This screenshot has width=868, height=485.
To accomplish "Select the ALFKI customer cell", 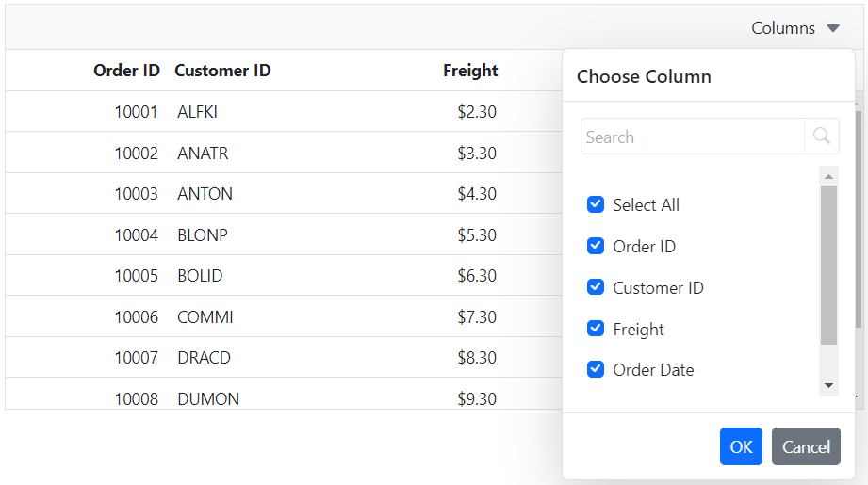I will pyautogui.click(x=197, y=112).
